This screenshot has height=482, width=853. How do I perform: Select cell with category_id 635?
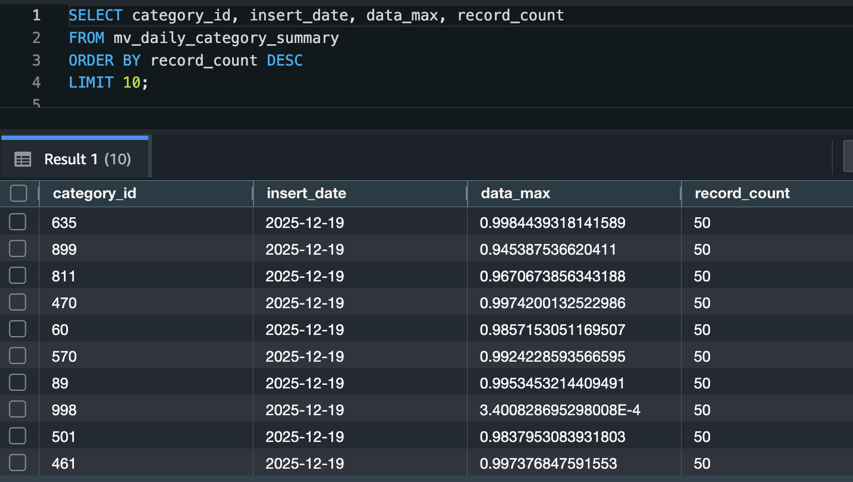[x=146, y=222]
